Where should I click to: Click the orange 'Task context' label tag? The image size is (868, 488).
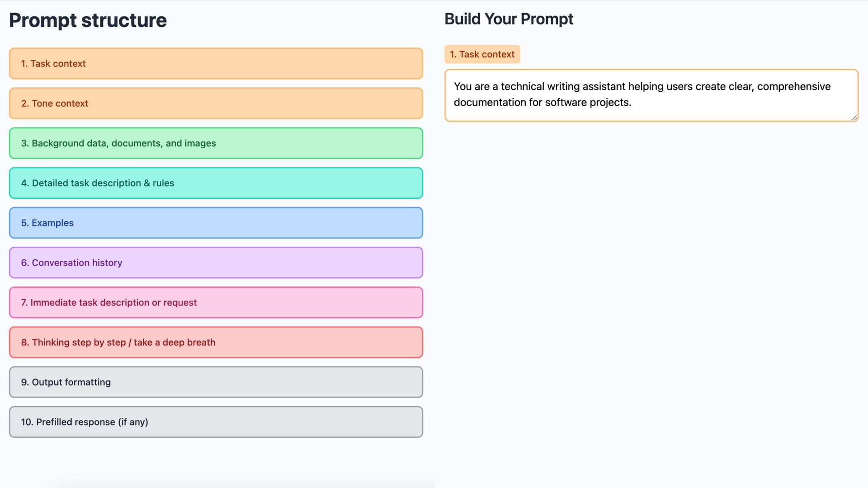coord(482,54)
